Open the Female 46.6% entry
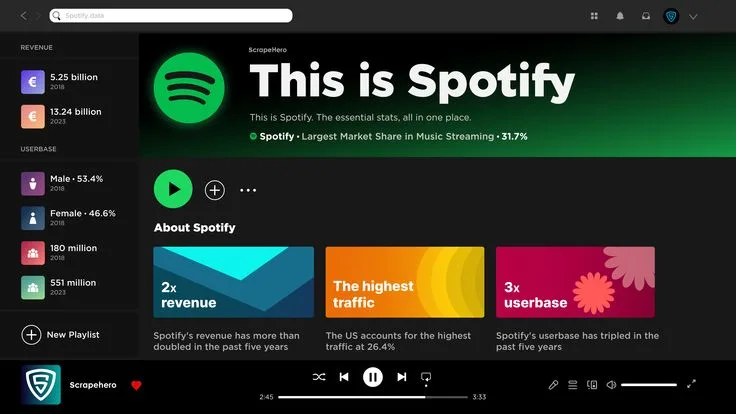The width and height of the screenshot is (736, 414). click(68, 218)
